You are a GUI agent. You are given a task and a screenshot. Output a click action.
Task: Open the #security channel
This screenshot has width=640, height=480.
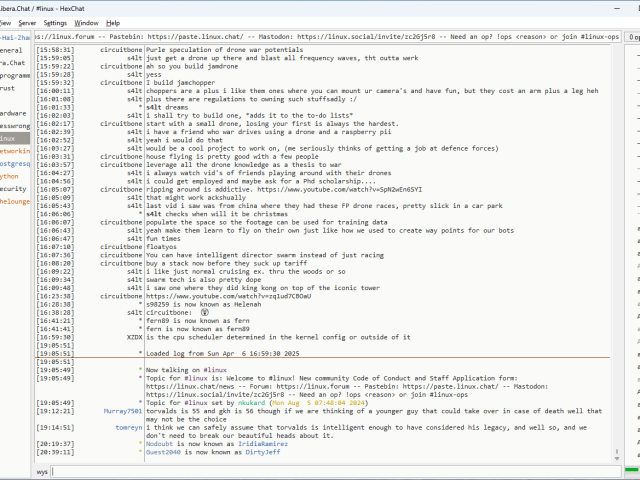[x=12, y=188]
